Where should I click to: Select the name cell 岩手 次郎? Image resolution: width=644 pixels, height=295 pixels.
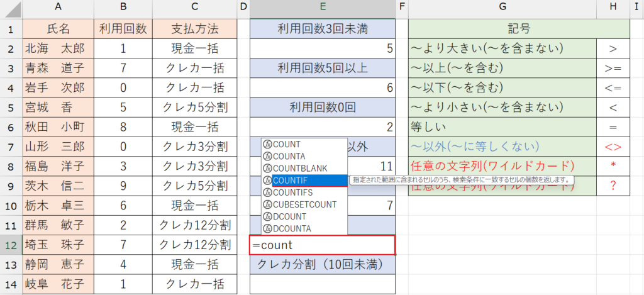click(x=58, y=88)
